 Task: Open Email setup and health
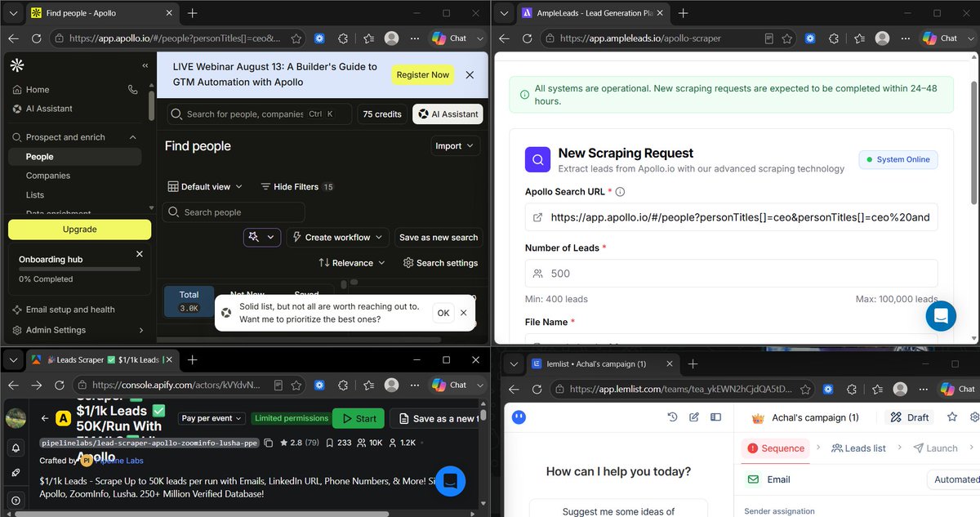(70, 310)
